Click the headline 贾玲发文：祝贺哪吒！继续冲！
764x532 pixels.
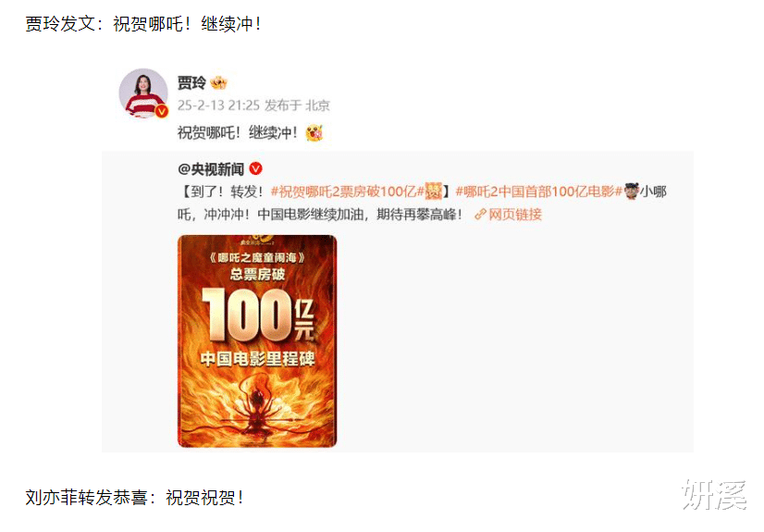pyautogui.click(x=143, y=23)
